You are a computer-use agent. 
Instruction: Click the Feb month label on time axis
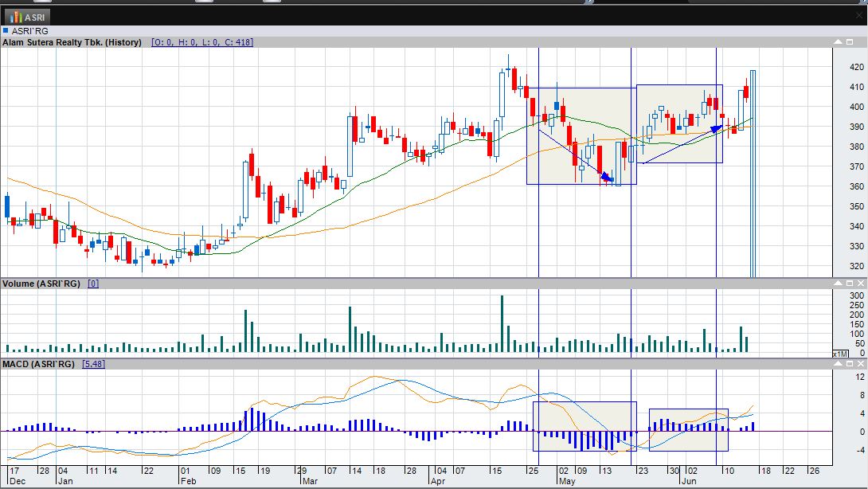(188, 481)
